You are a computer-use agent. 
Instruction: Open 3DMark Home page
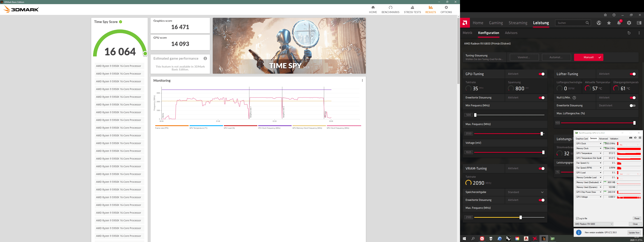pos(373,10)
